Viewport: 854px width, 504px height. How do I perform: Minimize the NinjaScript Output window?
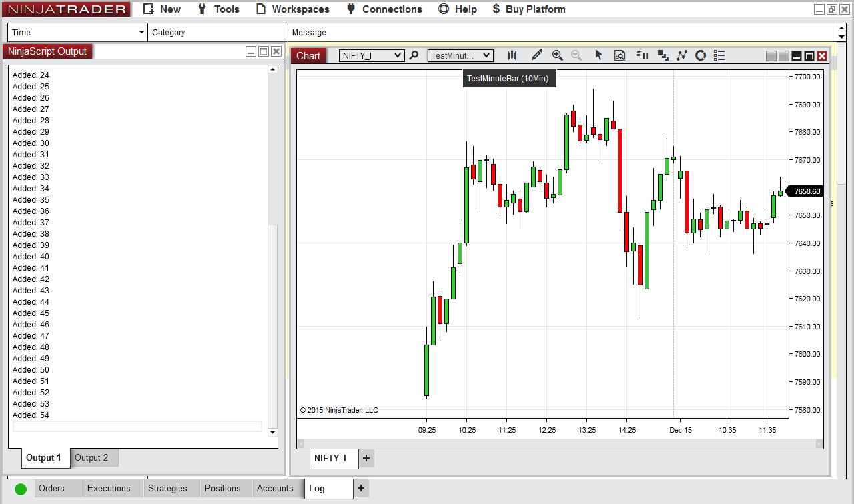click(251, 51)
